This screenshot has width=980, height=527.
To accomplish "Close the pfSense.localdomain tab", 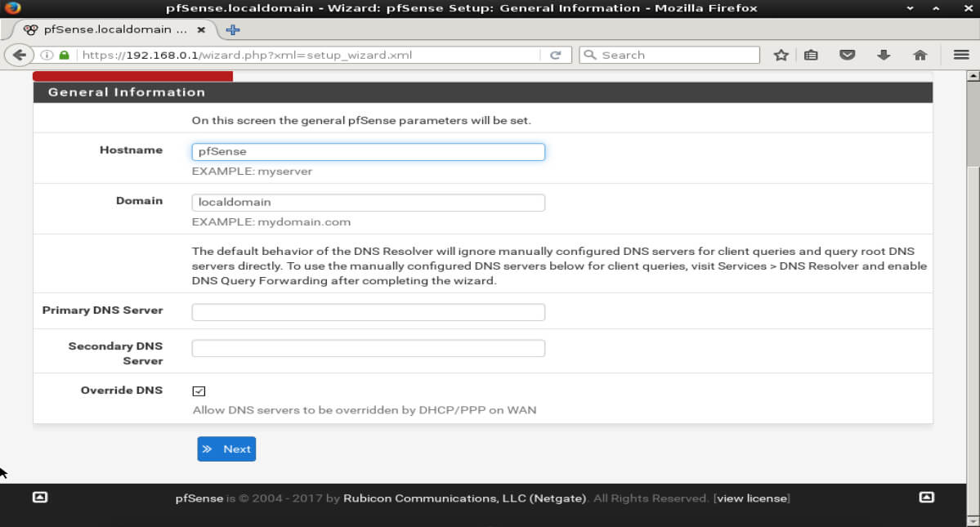I will point(202,29).
